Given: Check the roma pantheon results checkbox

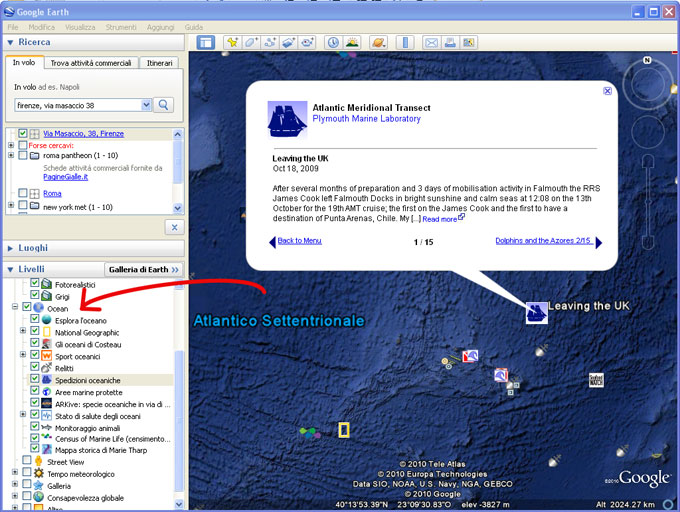Looking at the screenshot, I should (x=23, y=155).
